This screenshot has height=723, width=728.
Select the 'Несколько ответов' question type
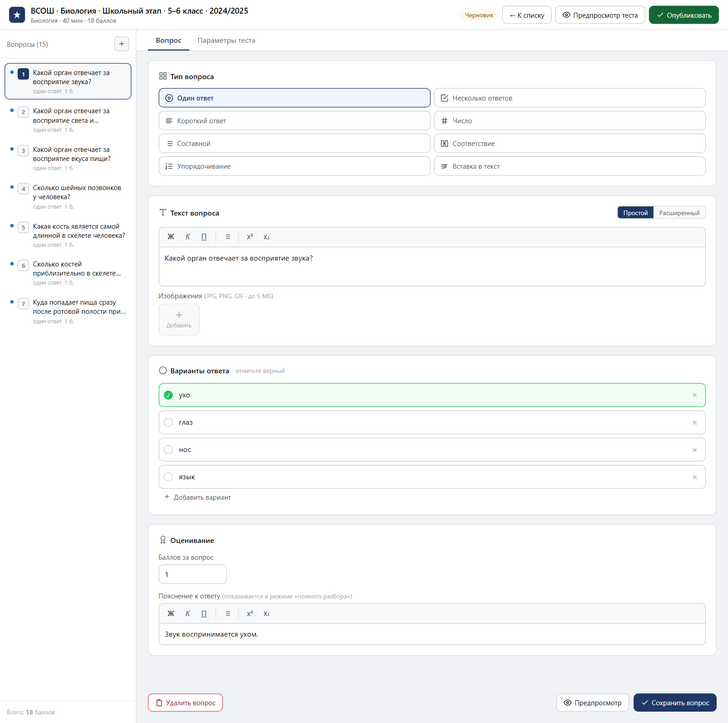570,98
